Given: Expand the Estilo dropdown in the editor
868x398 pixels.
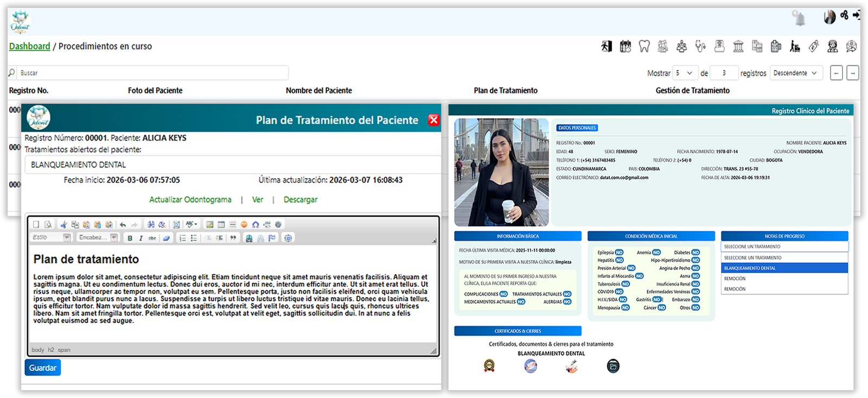Looking at the screenshot, I should pos(67,237).
